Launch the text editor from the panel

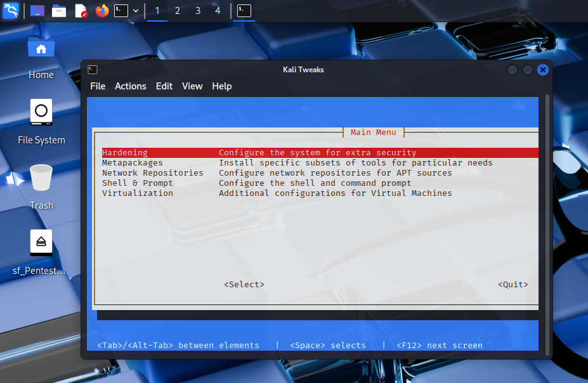[x=81, y=11]
